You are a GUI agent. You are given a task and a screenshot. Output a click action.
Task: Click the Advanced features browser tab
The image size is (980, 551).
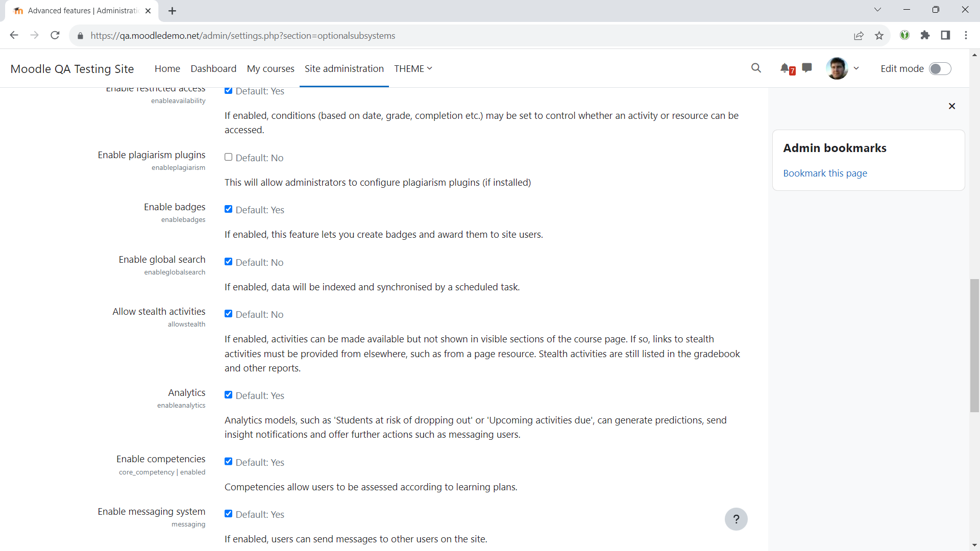[x=82, y=11]
